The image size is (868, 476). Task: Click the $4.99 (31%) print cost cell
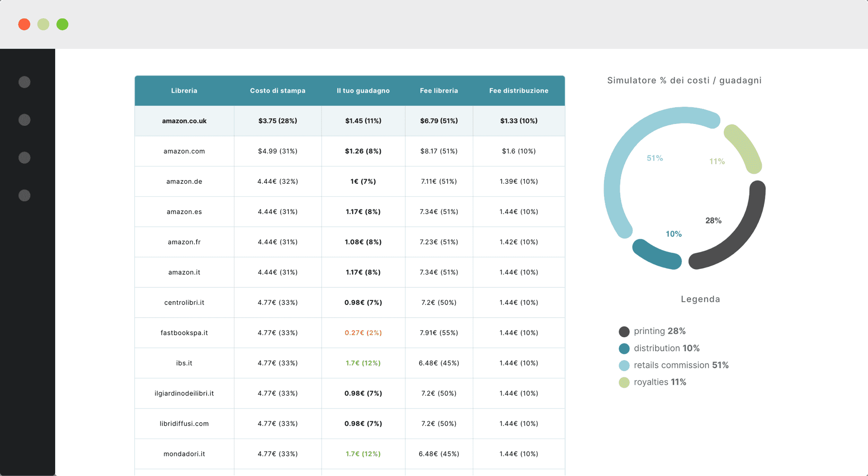point(278,151)
